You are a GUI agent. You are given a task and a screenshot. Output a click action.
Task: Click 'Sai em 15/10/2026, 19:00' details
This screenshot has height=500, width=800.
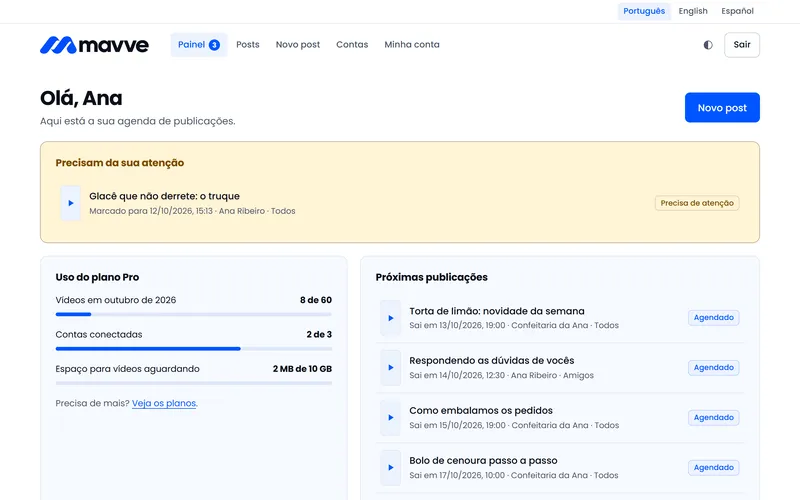point(457,426)
